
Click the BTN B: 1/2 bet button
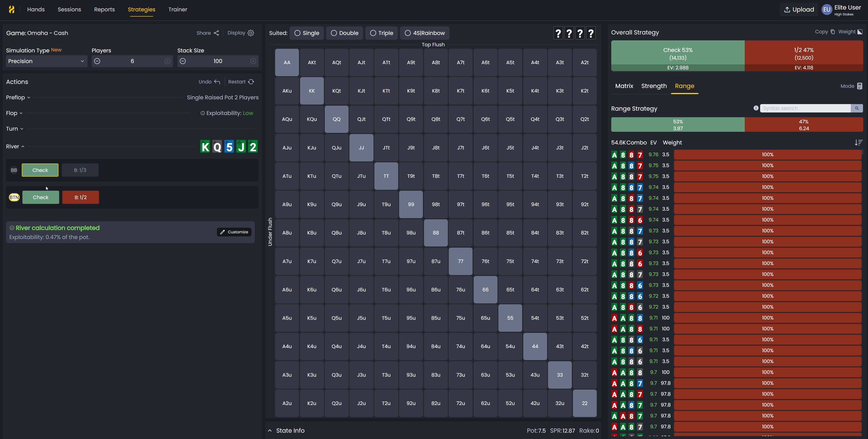[x=80, y=197]
